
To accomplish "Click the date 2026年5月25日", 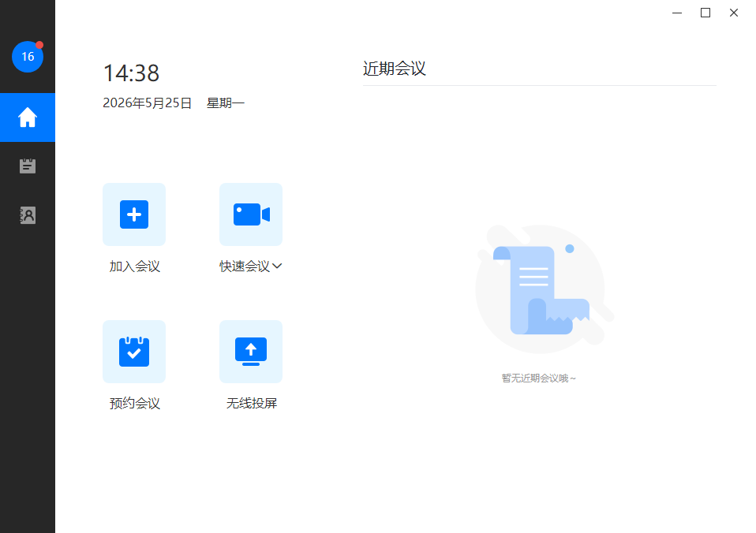I will (x=147, y=103).
